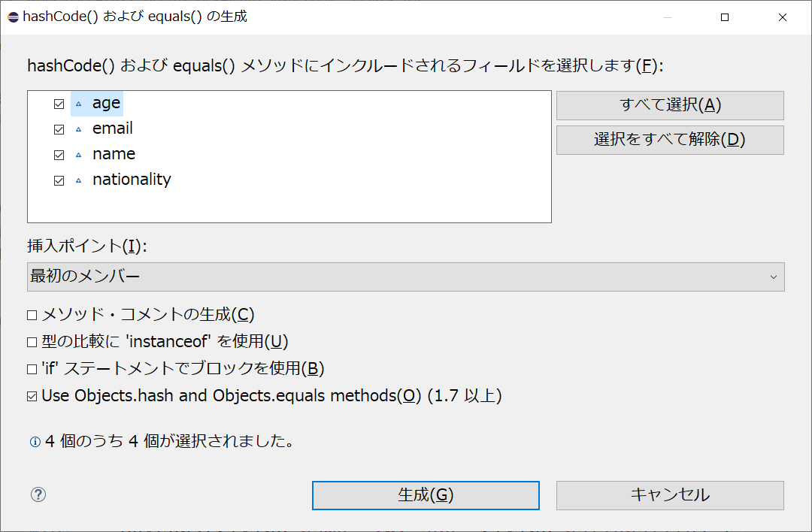Click the field icon beside nationality
The image size is (812, 532).
click(78, 180)
